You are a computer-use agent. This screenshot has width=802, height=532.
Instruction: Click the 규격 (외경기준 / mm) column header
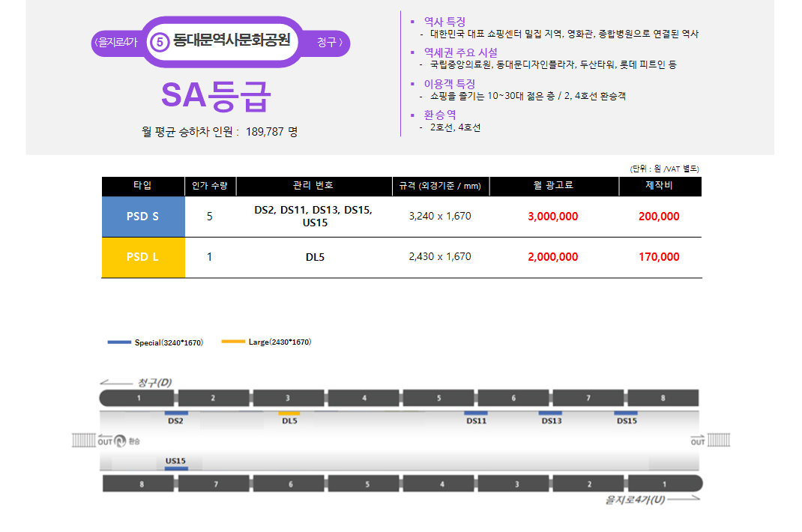440,186
